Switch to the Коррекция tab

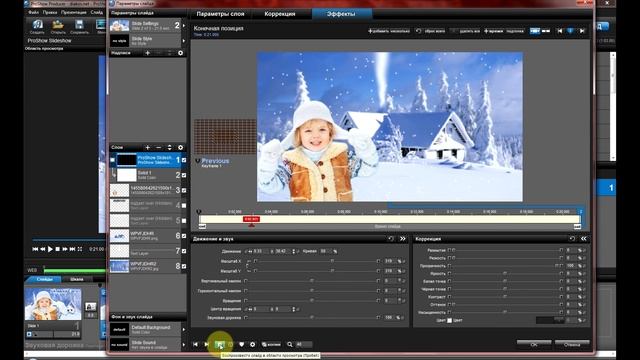click(280, 14)
